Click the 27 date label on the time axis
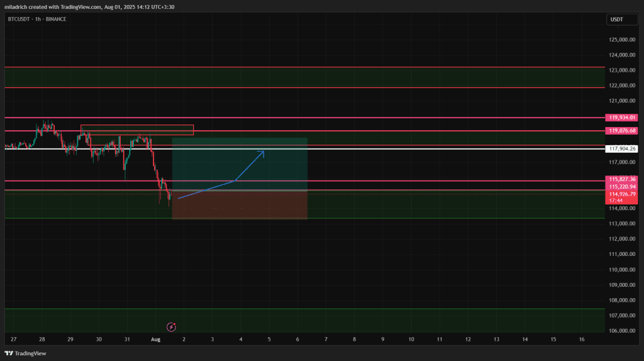Viewport: 644px width, 361px height. point(14,339)
